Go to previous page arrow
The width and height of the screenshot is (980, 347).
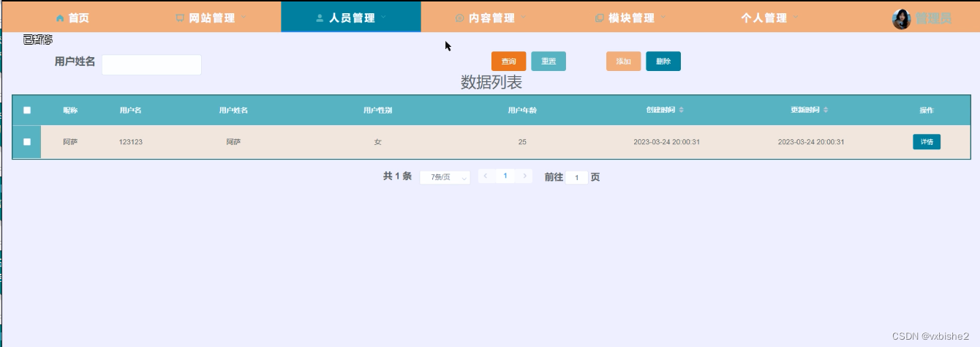[x=486, y=176]
